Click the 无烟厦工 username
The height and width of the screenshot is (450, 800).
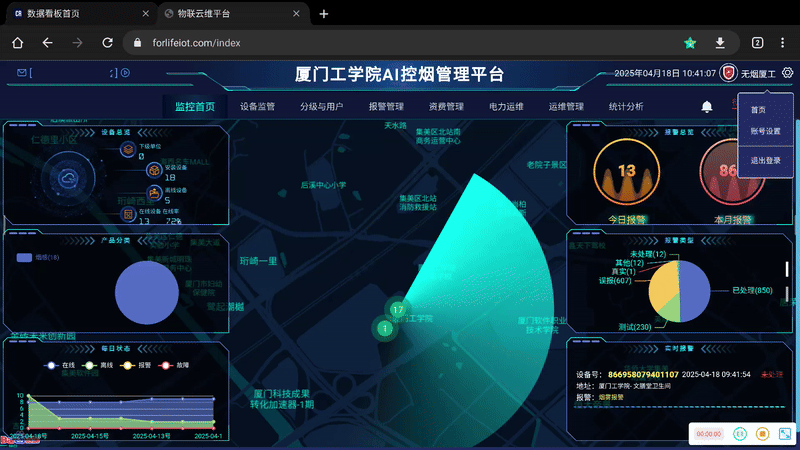(758, 74)
